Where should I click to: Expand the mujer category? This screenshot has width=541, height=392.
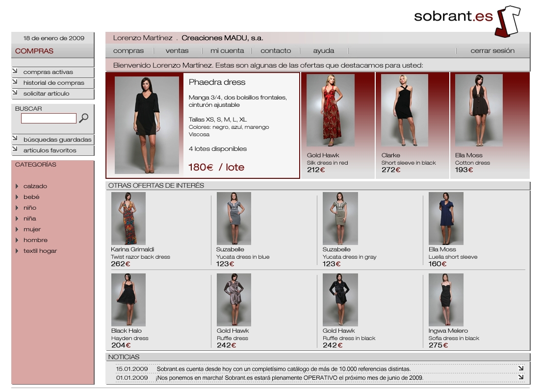[x=17, y=229]
